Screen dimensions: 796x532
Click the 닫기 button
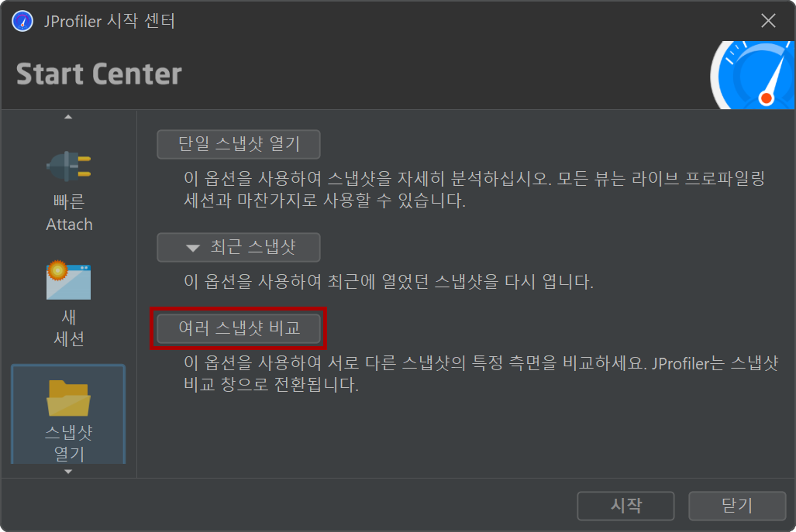click(737, 506)
